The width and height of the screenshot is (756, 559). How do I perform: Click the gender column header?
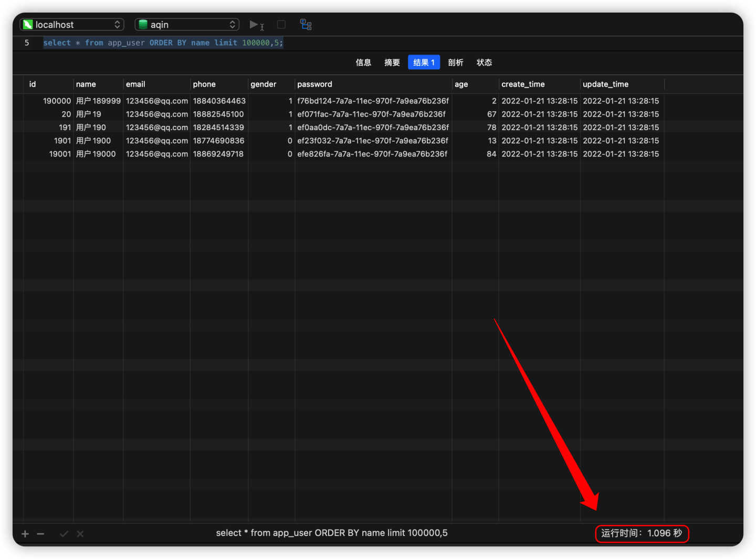271,84
